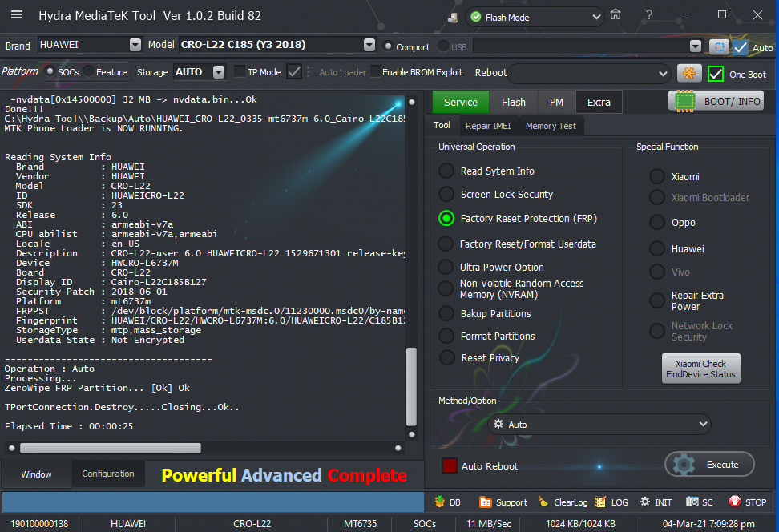Click the INIT gear icon
Screen dimensions: 779x532
645,502
